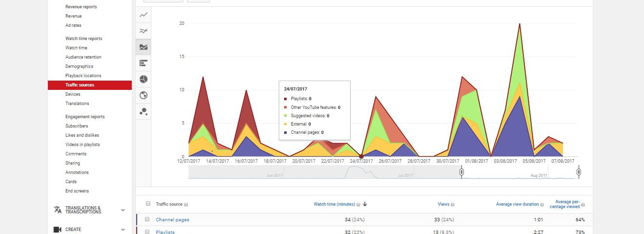The height and width of the screenshot is (234, 644).
Task: Click the 1:01 average view duration cell
Action: tap(539, 220)
